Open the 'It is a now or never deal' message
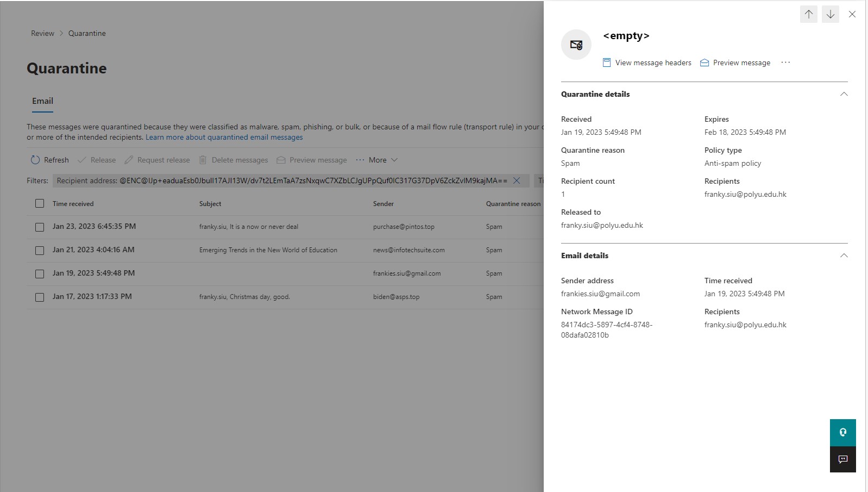 (x=249, y=227)
